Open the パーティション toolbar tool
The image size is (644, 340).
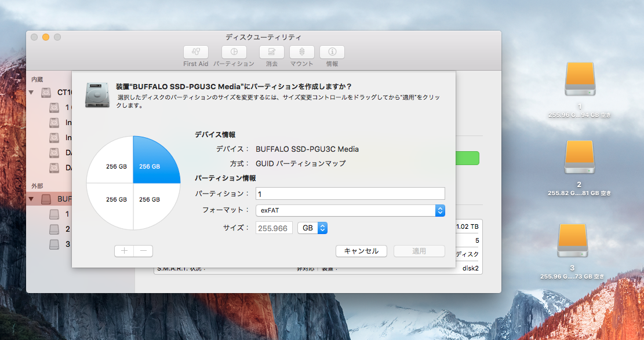pyautogui.click(x=234, y=52)
